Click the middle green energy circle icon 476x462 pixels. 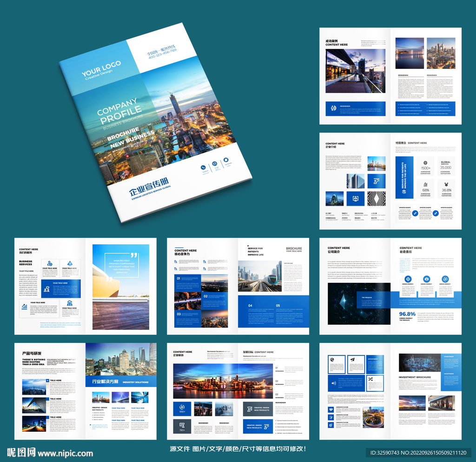[x=427, y=279]
